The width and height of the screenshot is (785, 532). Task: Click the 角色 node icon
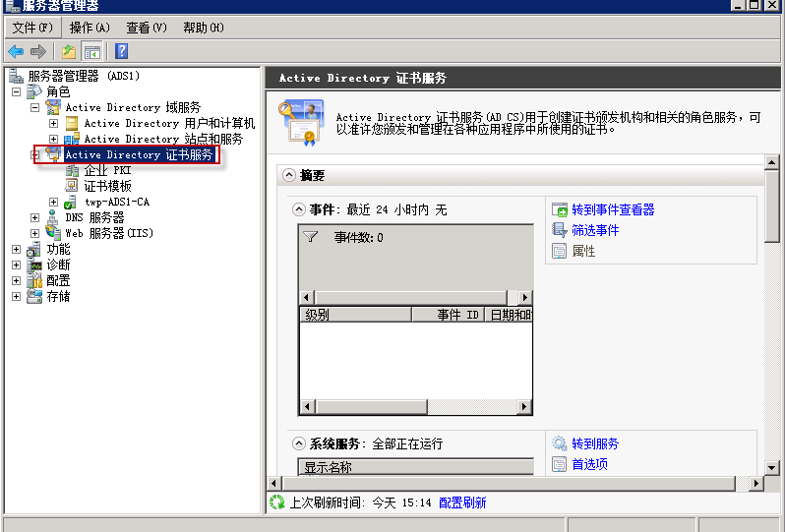pos(34,91)
